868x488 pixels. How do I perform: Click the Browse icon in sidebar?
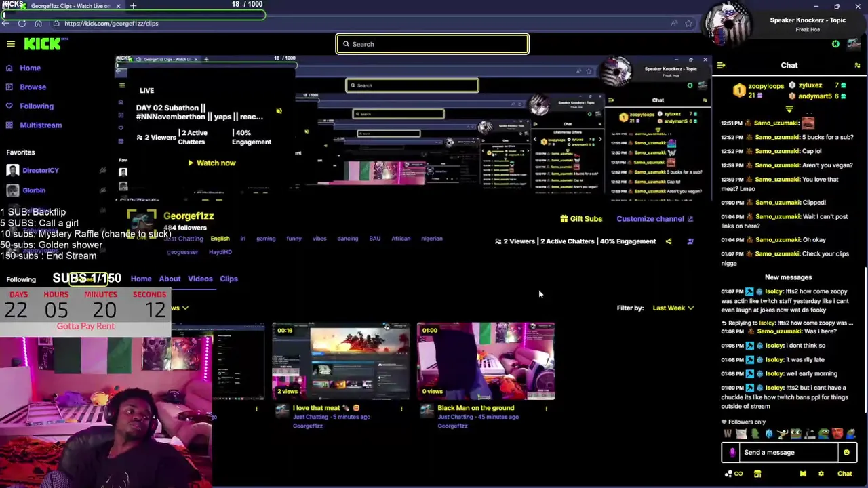(9, 87)
